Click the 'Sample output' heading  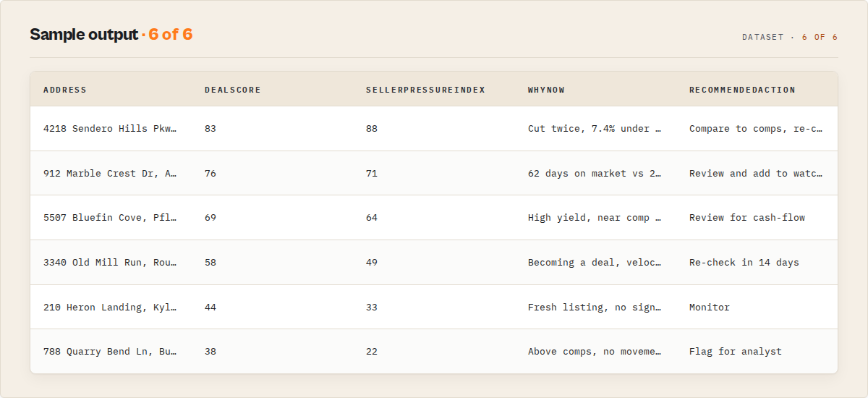(x=83, y=35)
